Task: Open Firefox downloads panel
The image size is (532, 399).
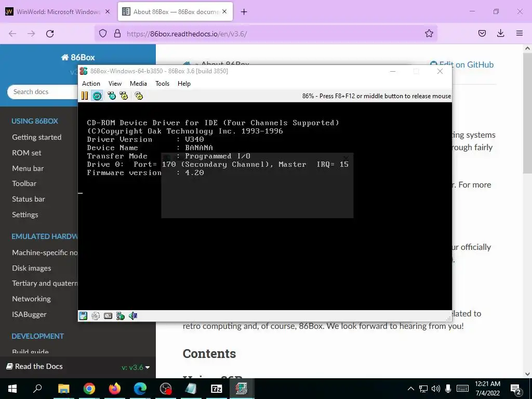Action: click(500, 33)
